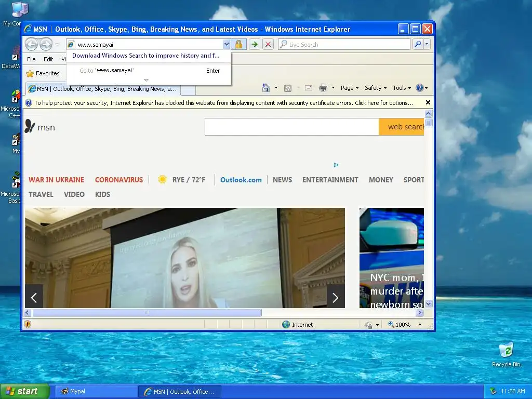Click the Help question mark icon
Image resolution: width=532 pixels, height=399 pixels.
click(420, 88)
